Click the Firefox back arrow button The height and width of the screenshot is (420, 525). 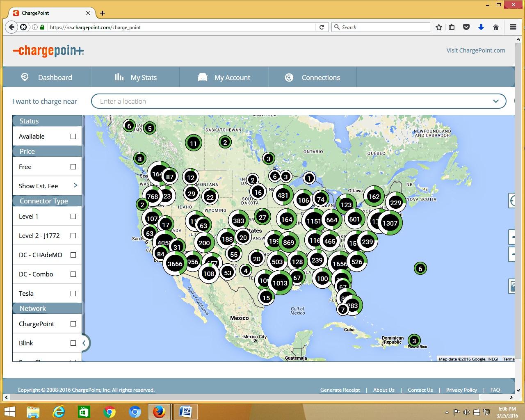[x=11, y=27]
